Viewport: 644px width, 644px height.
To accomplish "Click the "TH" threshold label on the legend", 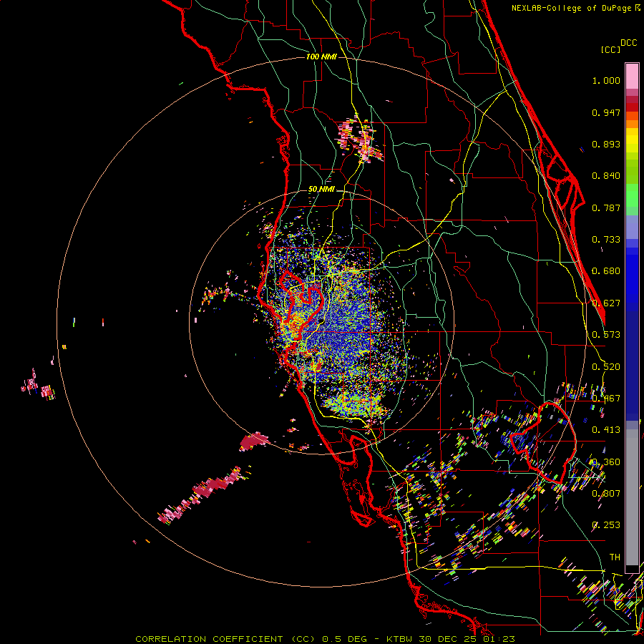I will [x=615, y=557].
